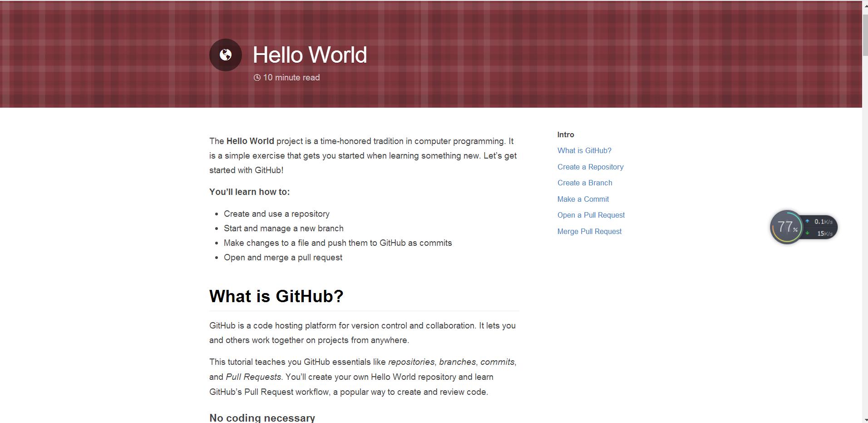
Task: Click the bold Hello World in intro paragraph
Action: 250,141
